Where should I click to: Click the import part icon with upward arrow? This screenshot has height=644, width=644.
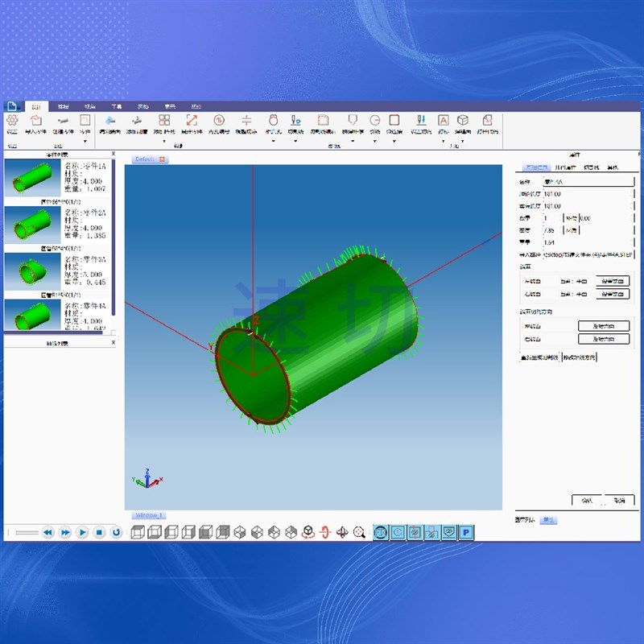(x=36, y=120)
